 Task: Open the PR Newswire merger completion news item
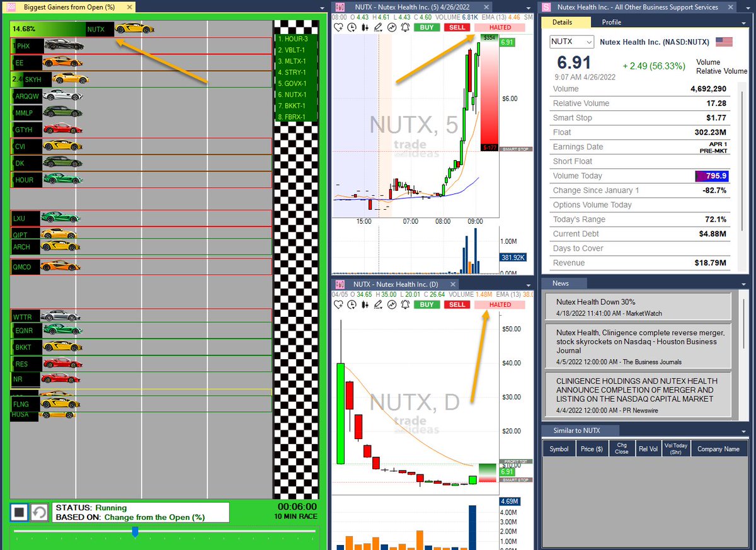point(638,394)
